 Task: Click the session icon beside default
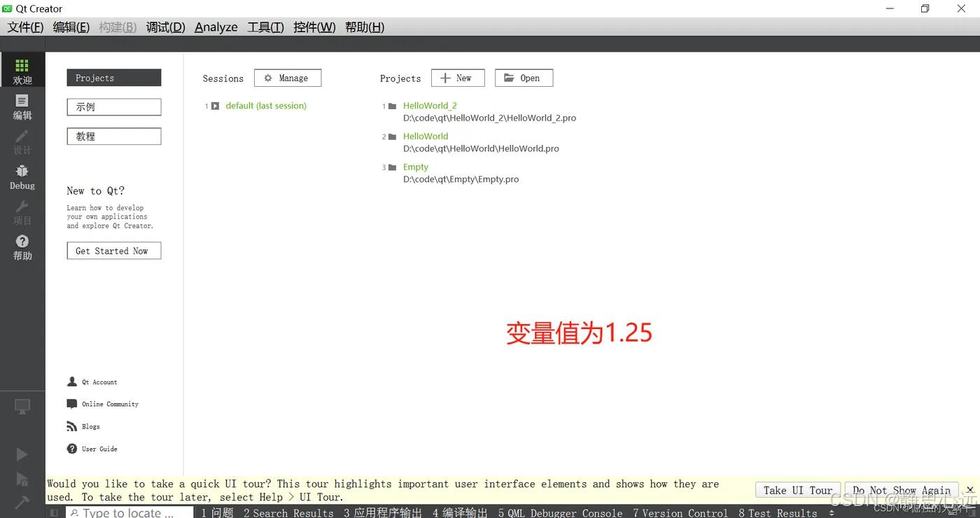(x=216, y=106)
